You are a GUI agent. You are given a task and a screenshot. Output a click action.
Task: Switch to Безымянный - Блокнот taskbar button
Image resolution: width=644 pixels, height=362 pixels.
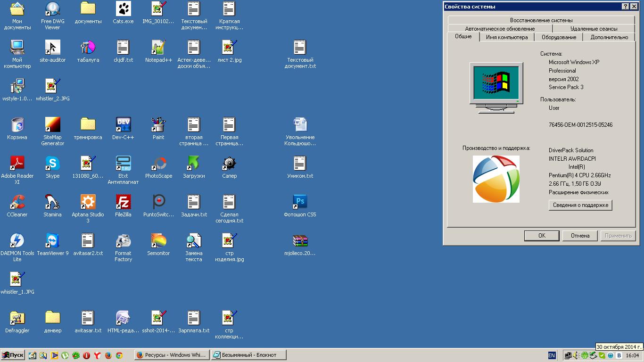tap(249, 355)
